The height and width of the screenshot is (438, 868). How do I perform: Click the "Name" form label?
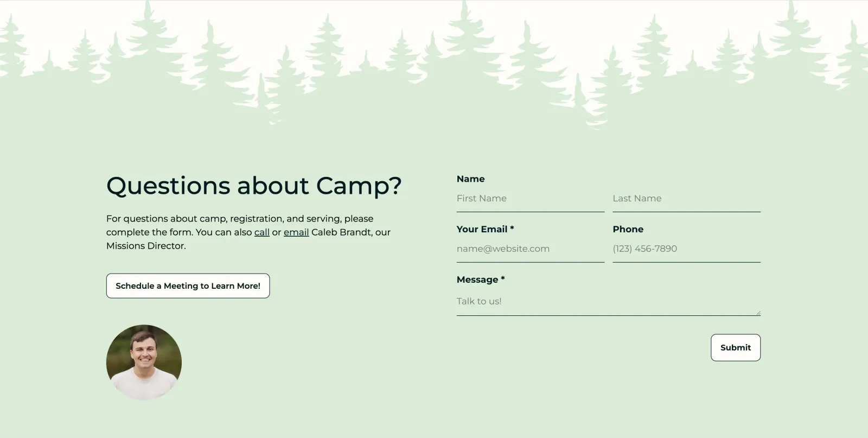470,179
